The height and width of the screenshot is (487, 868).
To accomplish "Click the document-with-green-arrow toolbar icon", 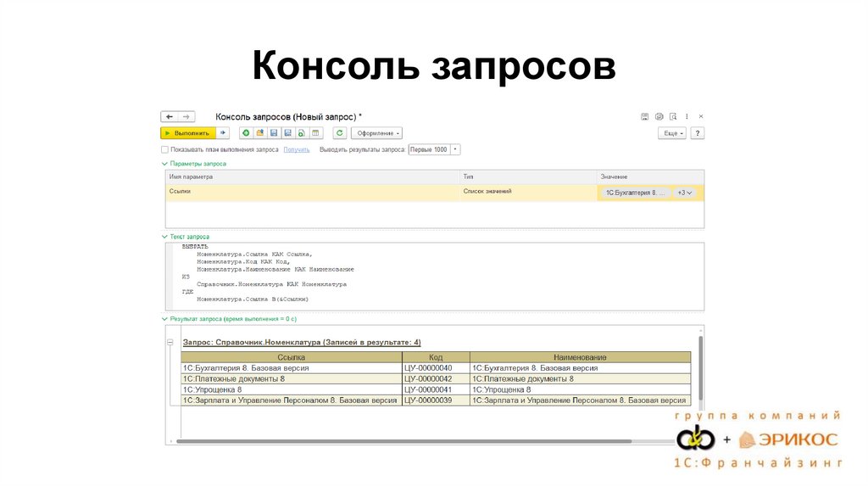I will [x=301, y=133].
